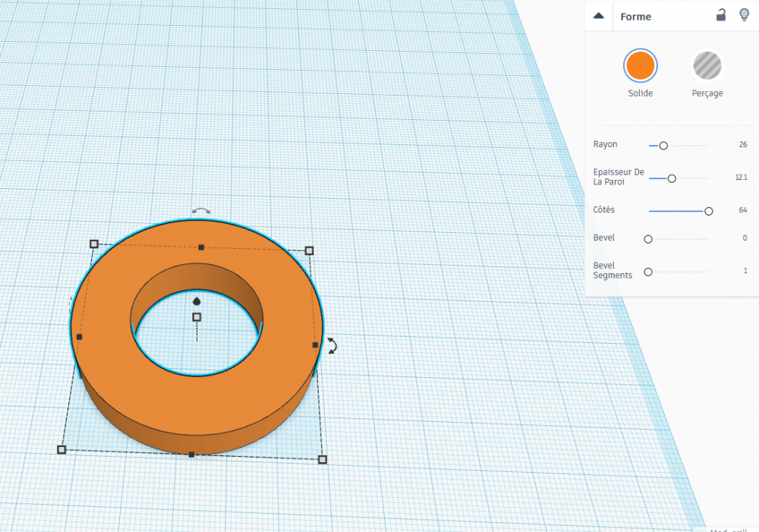The image size is (759, 532).
Task: Edit the Bevel Segments value 1
Action: 745,271
